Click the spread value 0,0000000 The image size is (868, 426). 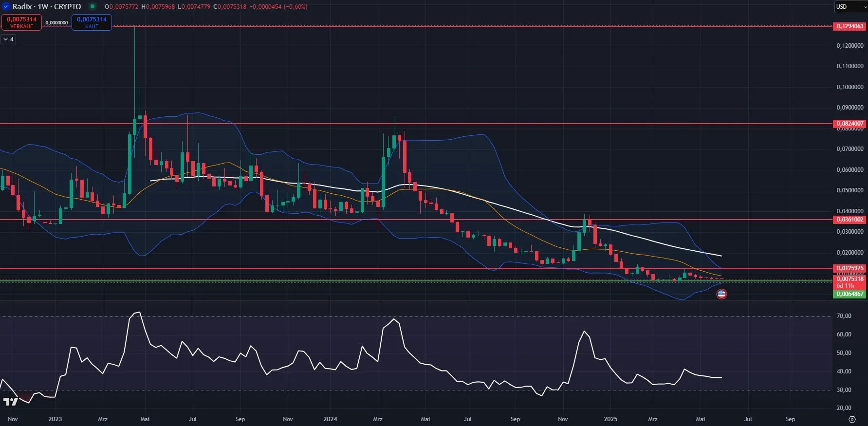point(56,22)
